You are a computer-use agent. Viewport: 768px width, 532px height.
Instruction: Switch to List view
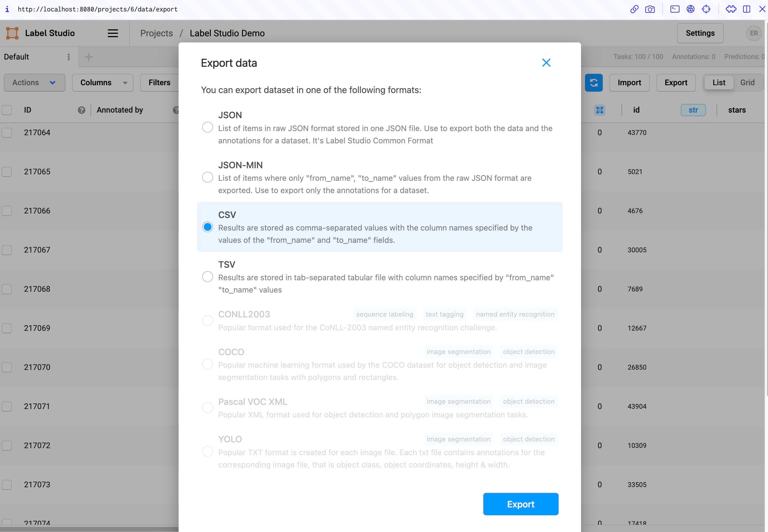719,83
